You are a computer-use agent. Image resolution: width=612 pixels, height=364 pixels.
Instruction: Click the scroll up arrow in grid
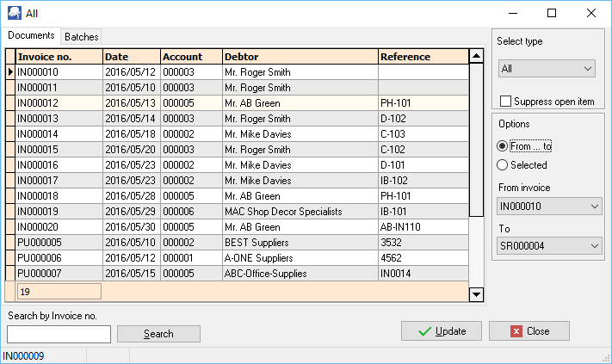coord(476,57)
